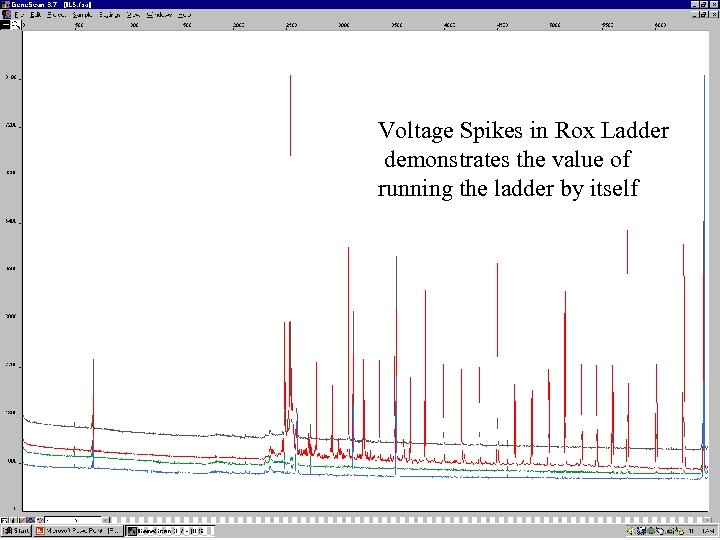Click the Start button on the taskbar

tap(16, 531)
